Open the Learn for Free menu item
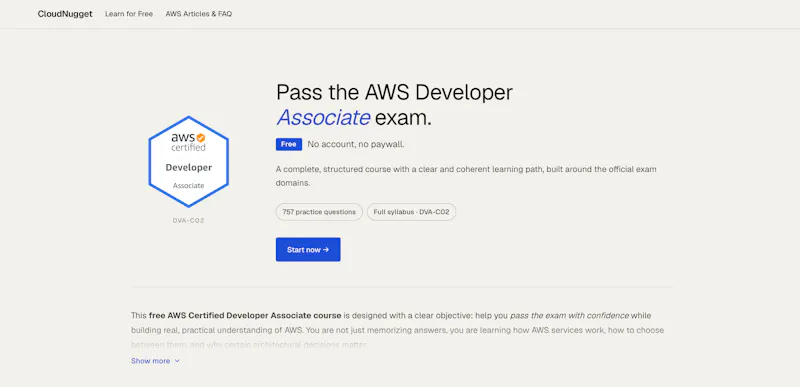This screenshot has height=387, width=800. [x=129, y=14]
